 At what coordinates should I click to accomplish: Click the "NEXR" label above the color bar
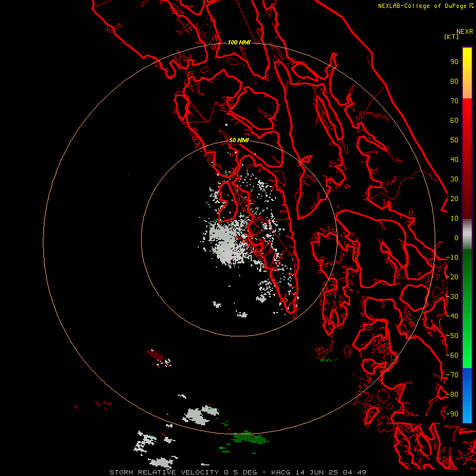pyautogui.click(x=465, y=32)
